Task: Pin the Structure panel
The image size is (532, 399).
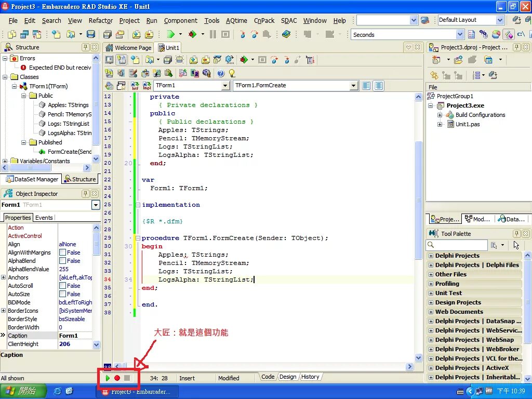Action: [86, 47]
